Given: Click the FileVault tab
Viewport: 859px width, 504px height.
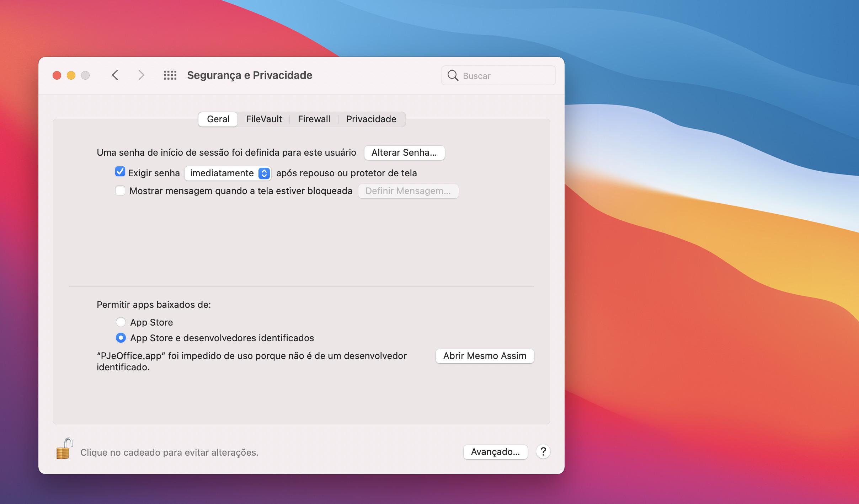Looking at the screenshot, I should coord(264,118).
